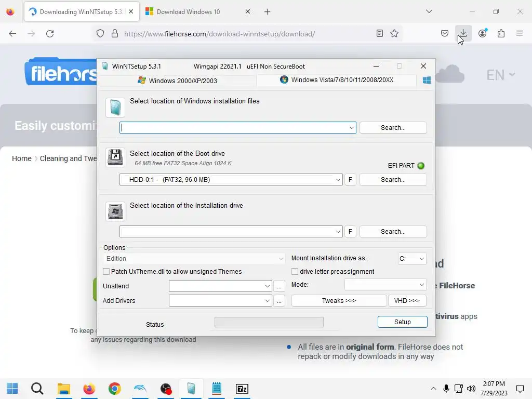
Task: Open a new Firefox tab
Action: click(268, 11)
